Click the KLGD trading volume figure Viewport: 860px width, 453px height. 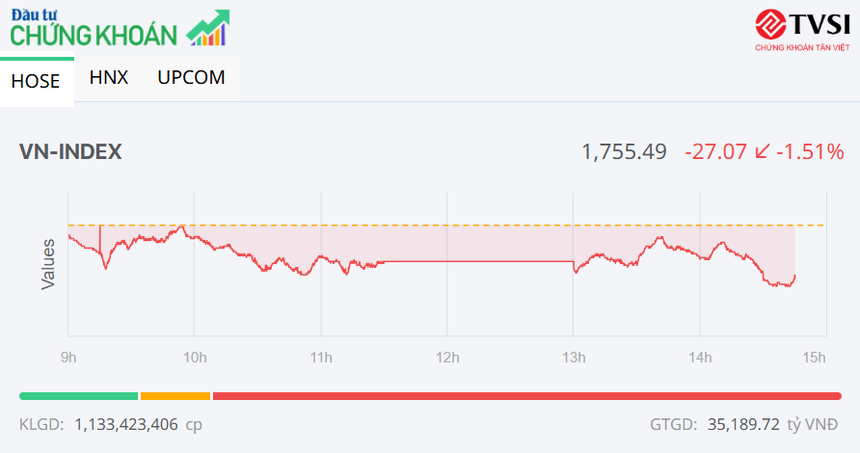[x=126, y=425]
